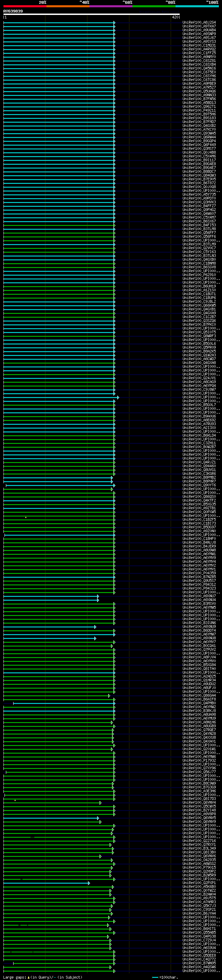Select hit label UniRef100_Q90YT6
The image size is (222, 980).
tap(199, 485)
